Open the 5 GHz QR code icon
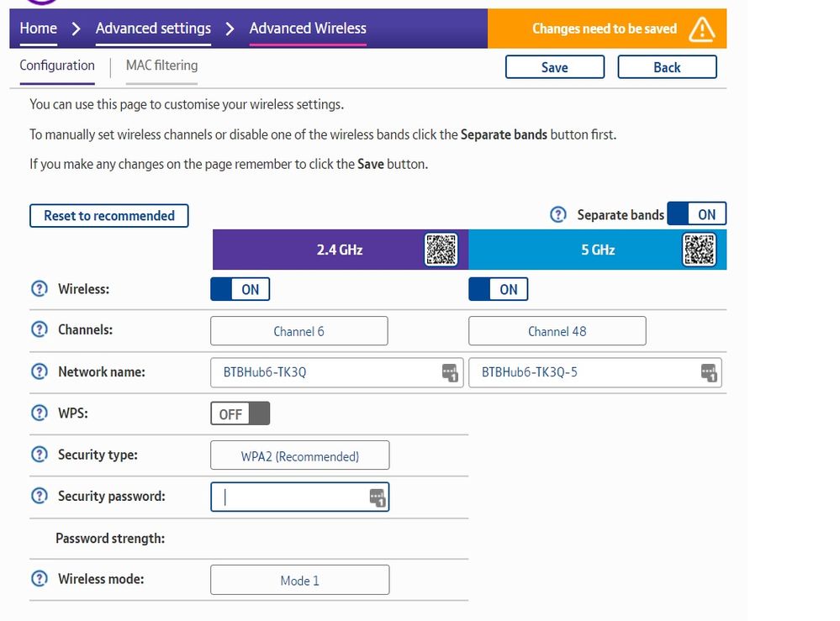 point(699,250)
